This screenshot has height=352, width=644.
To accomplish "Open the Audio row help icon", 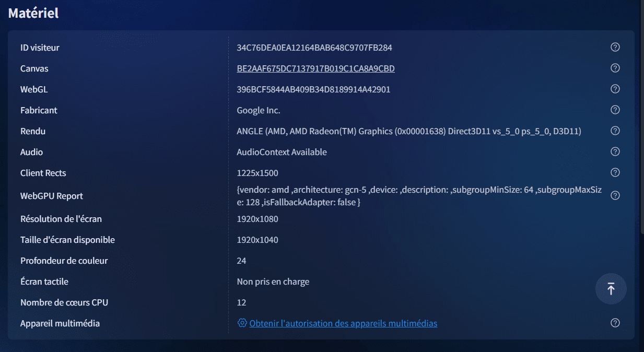I will click(x=615, y=152).
